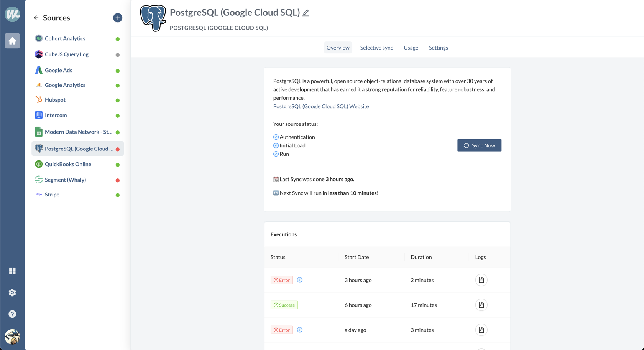Switch to the Overview tab
This screenshot has width=644, height=350.
[x=338, y=48]
